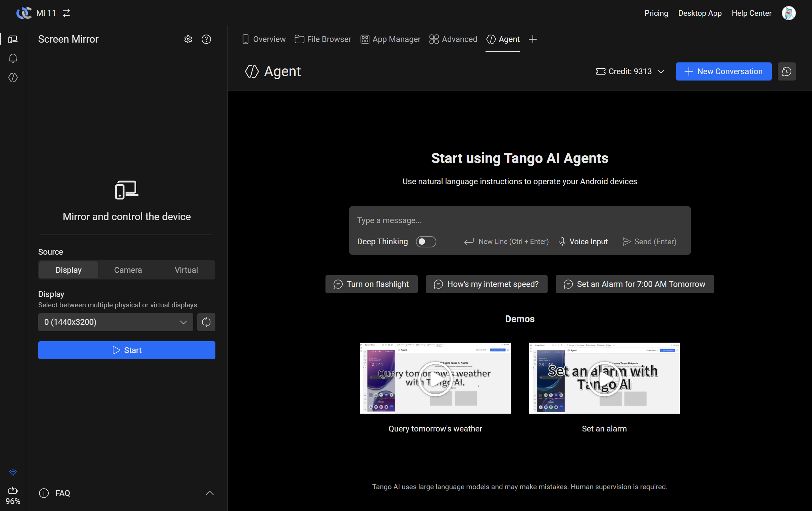Open the Help Center link
This screenshot has width=812, height=511.
(751, 13)
